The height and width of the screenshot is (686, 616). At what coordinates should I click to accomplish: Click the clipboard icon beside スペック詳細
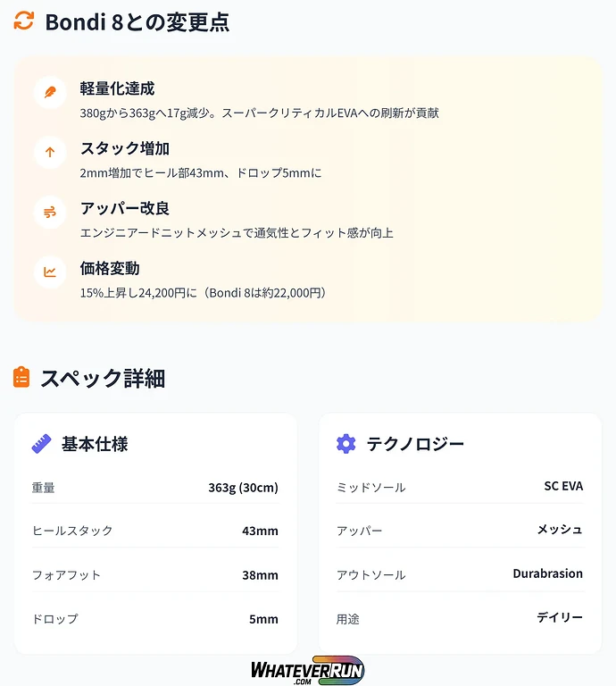[22, 378]
